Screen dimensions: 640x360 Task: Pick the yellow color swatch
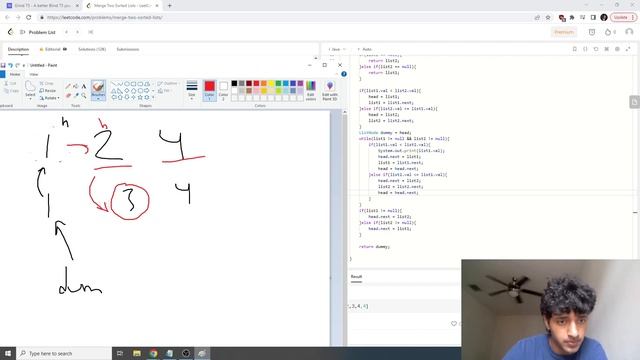(x=271, y=83)
